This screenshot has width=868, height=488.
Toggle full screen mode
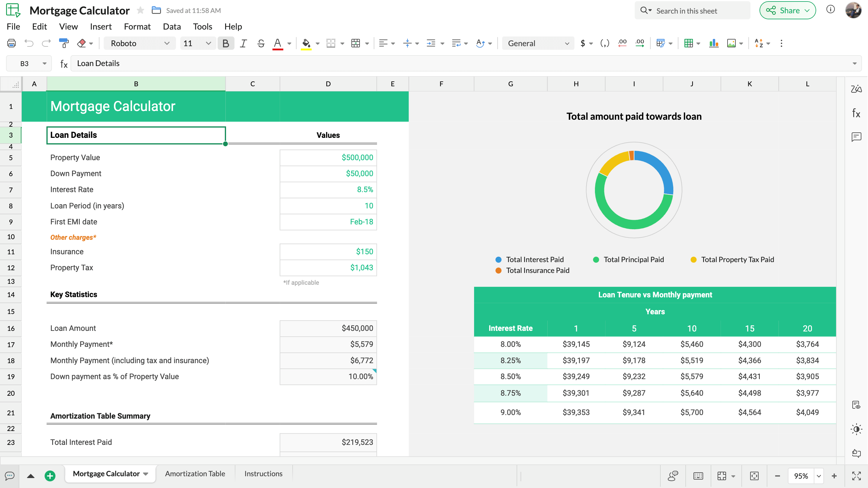coord(856,476)
